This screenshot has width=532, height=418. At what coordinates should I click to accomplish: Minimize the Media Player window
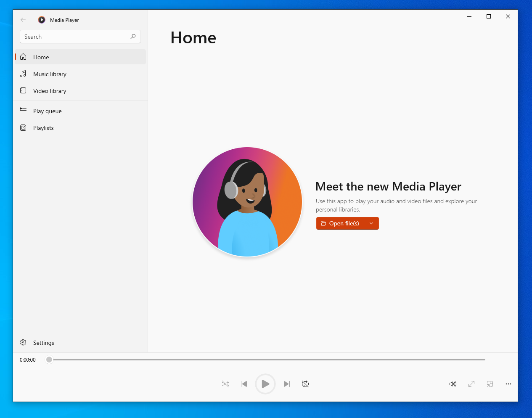pos(469,16)
